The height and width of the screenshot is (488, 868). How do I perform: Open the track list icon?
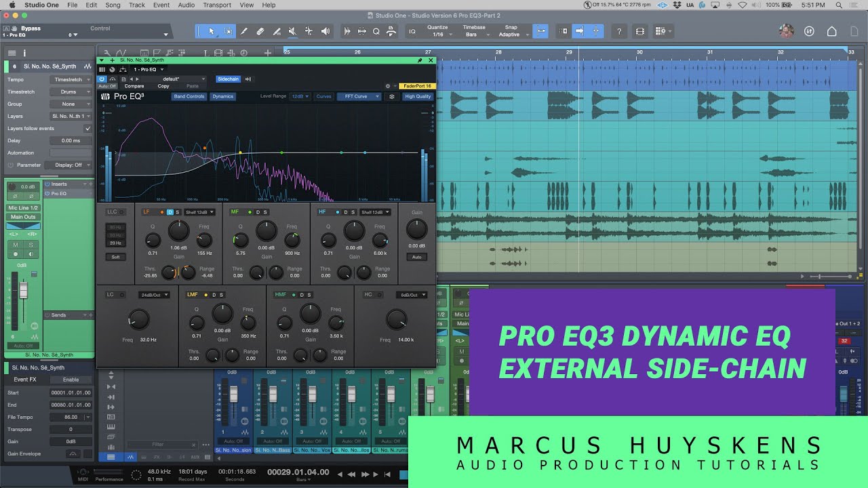pos(12,53)
